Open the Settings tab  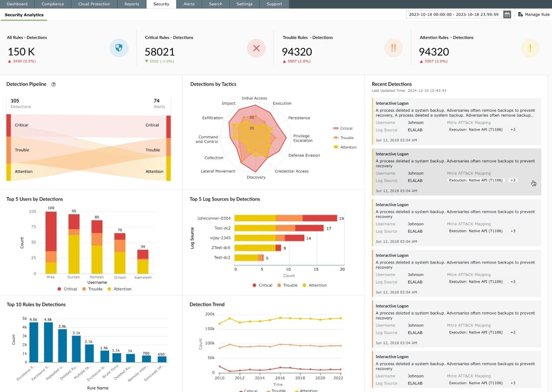(245, 4)
